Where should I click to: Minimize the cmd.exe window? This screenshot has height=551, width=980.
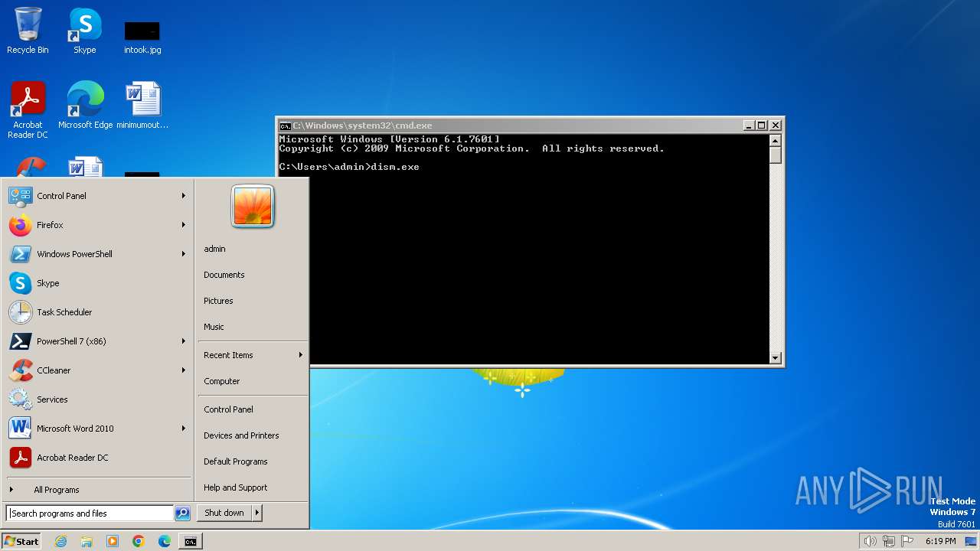click(749, 126)
